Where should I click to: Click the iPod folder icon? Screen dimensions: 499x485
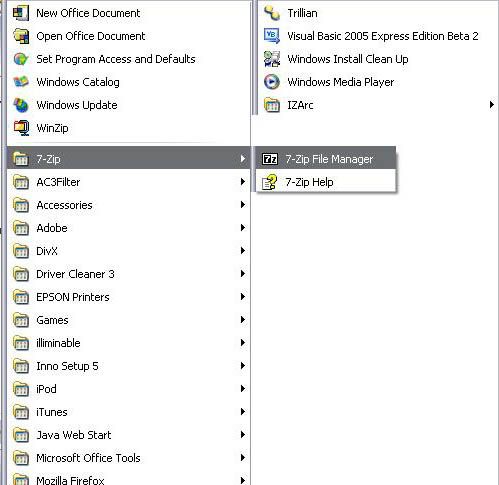pos(21,389)
